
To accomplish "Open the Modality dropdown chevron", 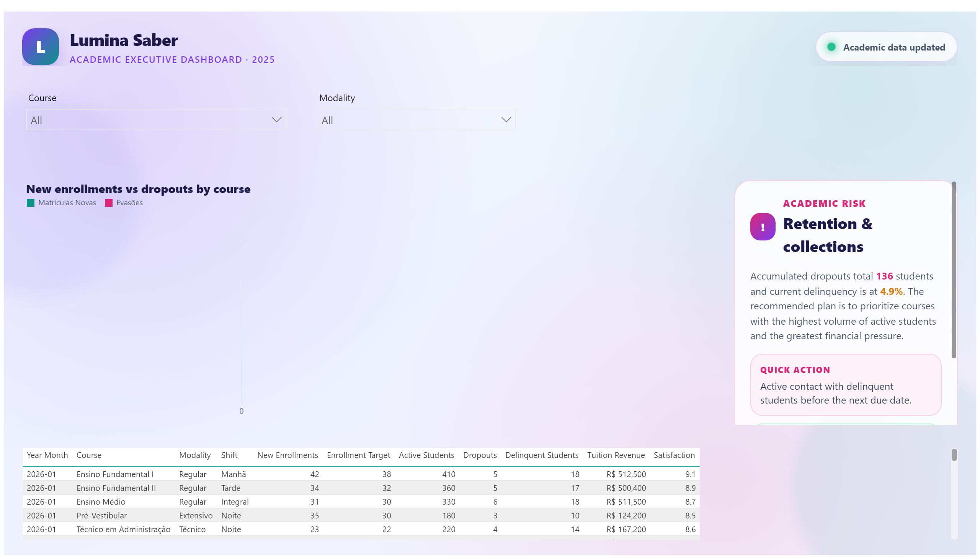I will (506, 119).
